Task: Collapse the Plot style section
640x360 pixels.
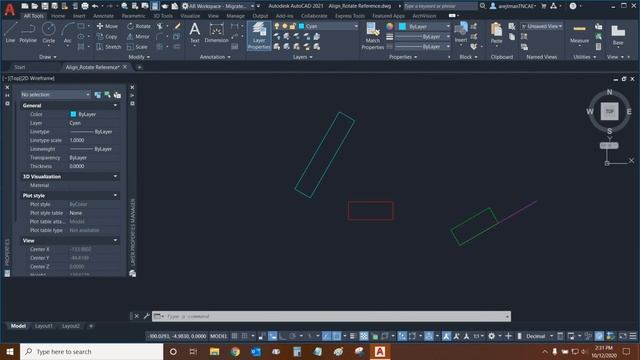Action: 115,196
